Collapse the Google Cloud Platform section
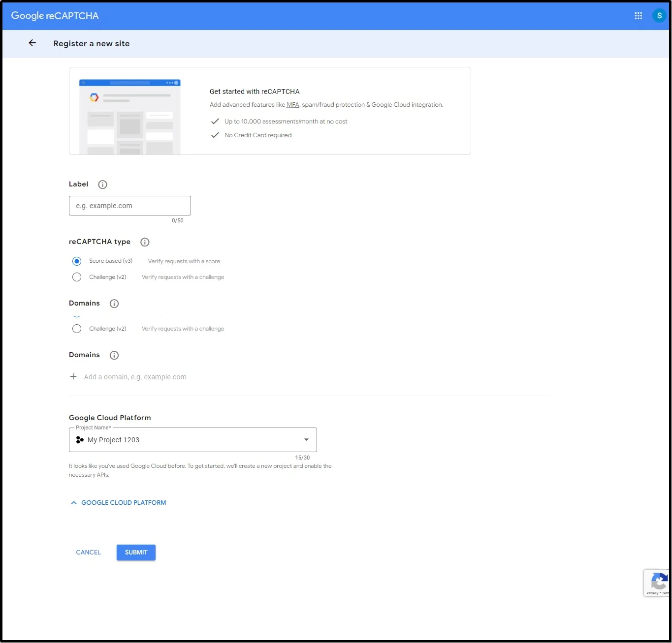This screenshot has width=672, height=643. click(118, 502)
